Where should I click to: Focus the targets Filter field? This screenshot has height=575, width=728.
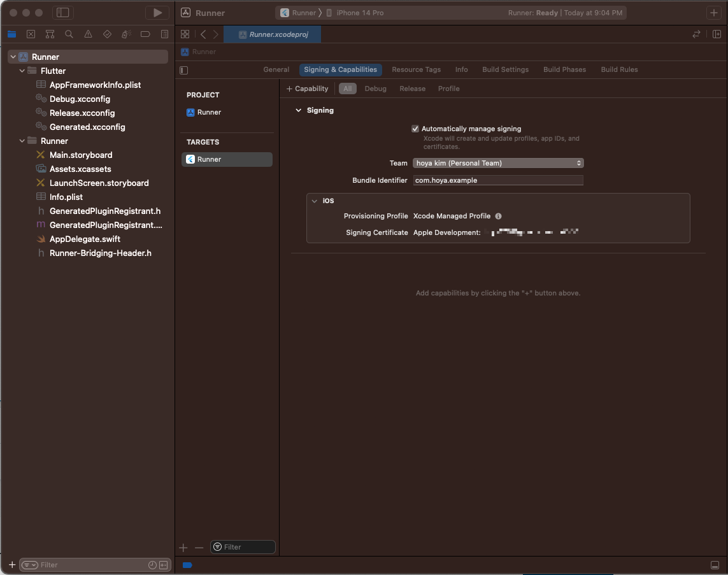(x=243, y=547)
